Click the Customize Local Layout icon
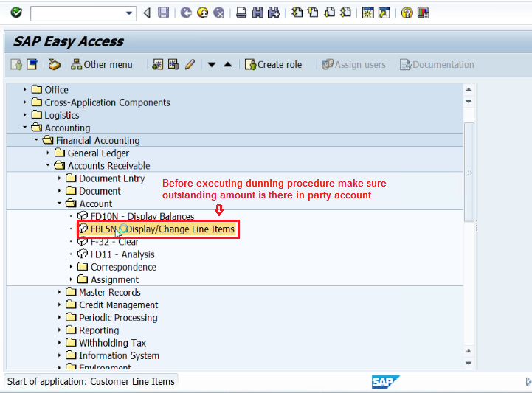Screen dimensions: 532x393 pyautogui.click(x=423, y=13)
